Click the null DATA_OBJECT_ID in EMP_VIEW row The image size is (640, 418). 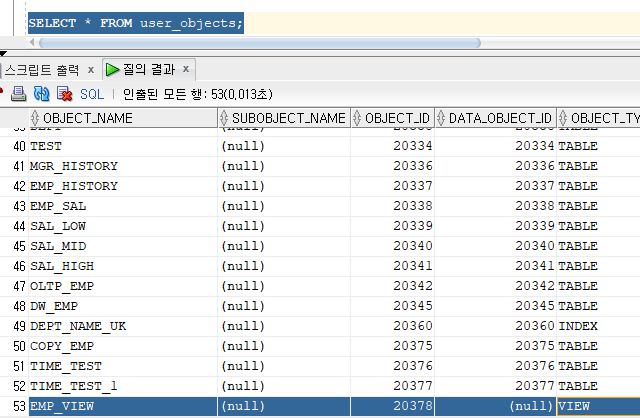pos(496,406)
